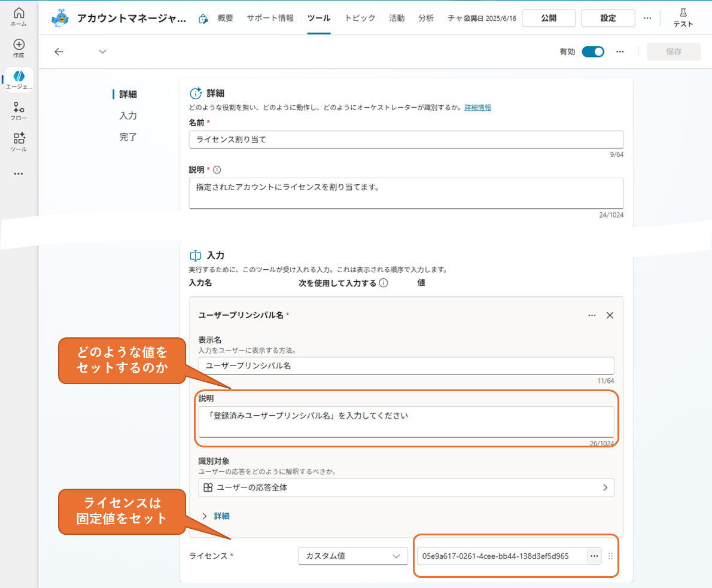
Task: Open more options next to 有効 toggle
Action: [x=620, y=52]
